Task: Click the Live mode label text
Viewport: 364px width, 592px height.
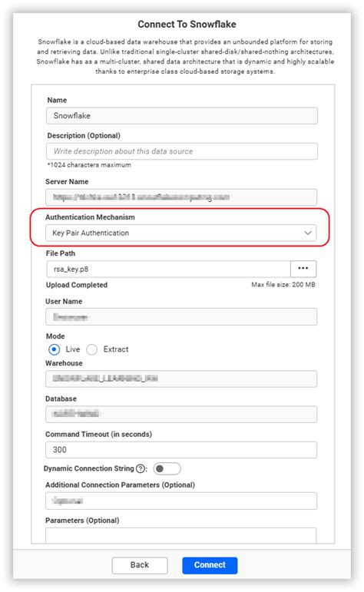Action: tap(72, 349)
